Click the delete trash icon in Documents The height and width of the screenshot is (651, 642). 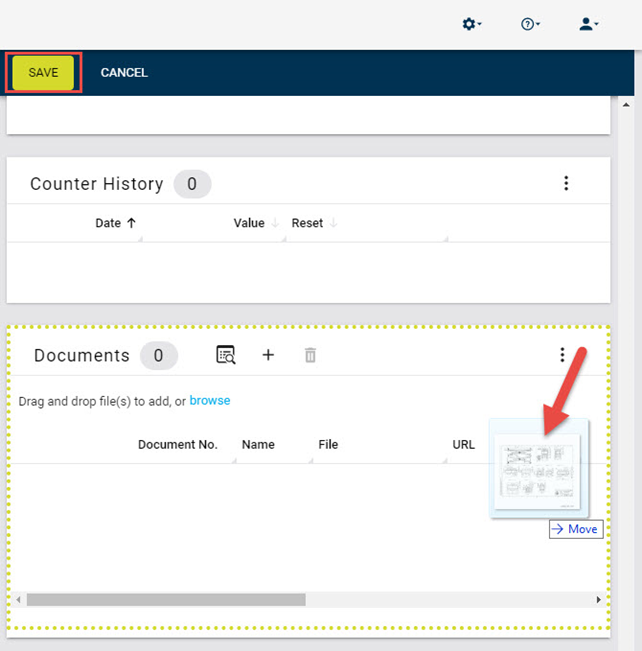pos(310,355)
